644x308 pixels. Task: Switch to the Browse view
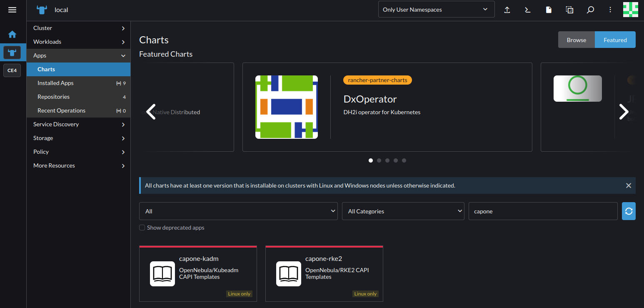(x=577, y=40)
